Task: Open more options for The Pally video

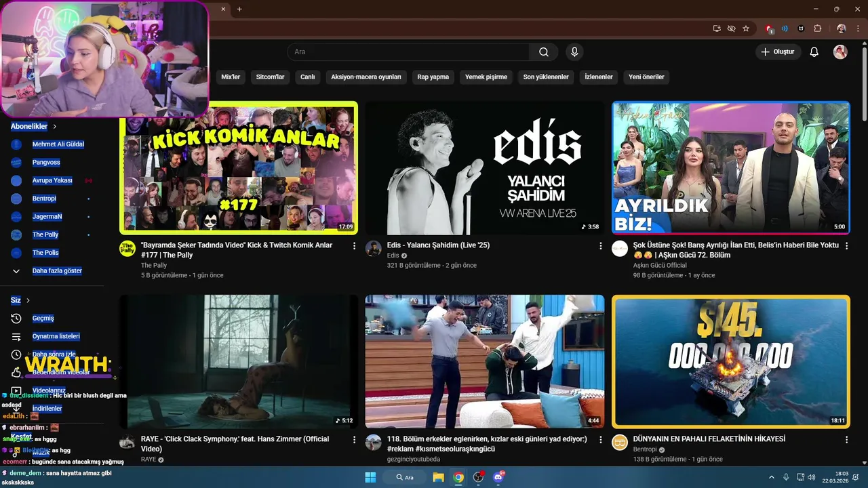Action: pyautogui.click(x=354, y=246)
